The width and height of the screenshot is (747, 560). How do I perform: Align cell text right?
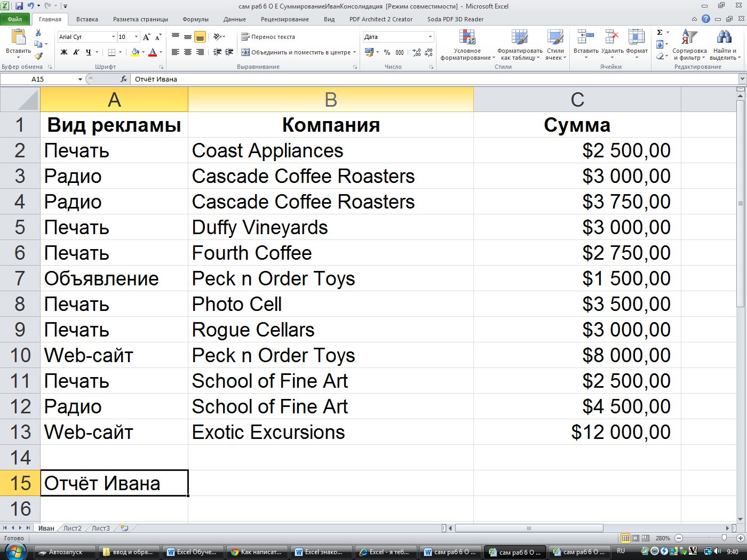pyautogui.click(x=200, y=52)
